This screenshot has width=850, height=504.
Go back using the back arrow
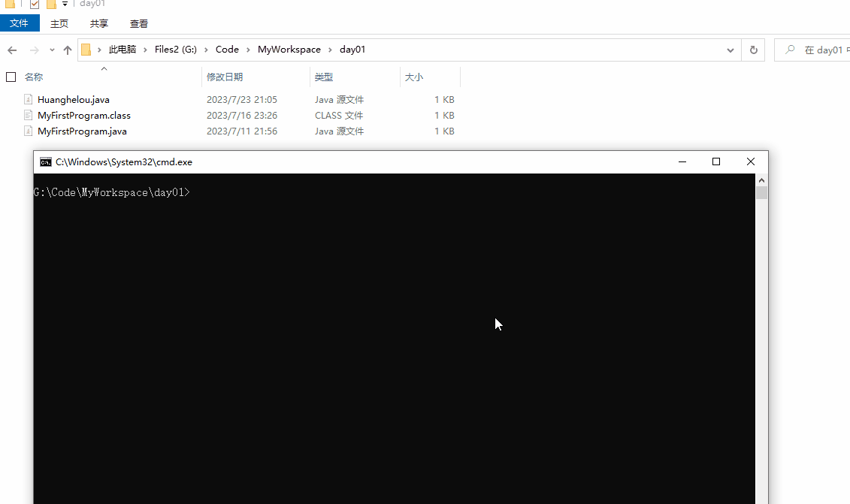pyautogui.click(x=12, y=50)
